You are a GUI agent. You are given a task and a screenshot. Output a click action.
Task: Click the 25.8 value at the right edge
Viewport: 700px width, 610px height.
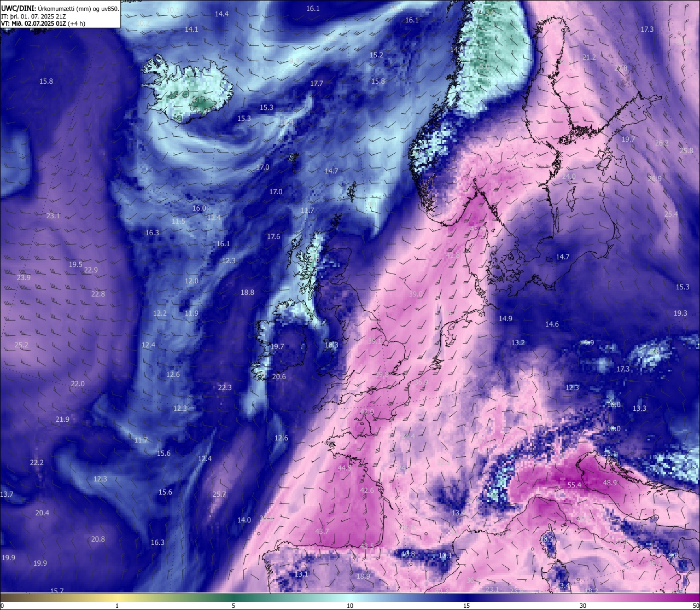[x=686, y=150]
